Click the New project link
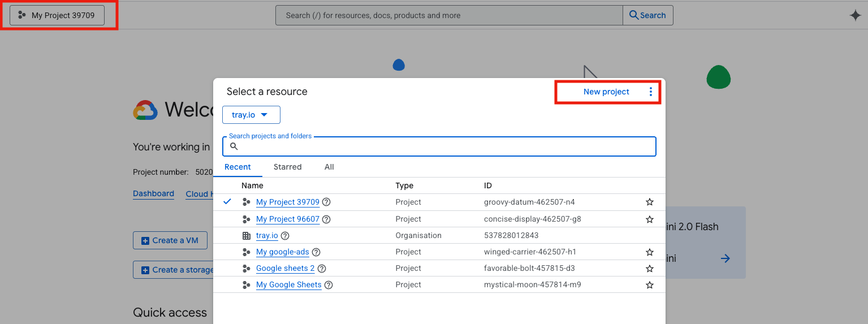 coord(606,92)
